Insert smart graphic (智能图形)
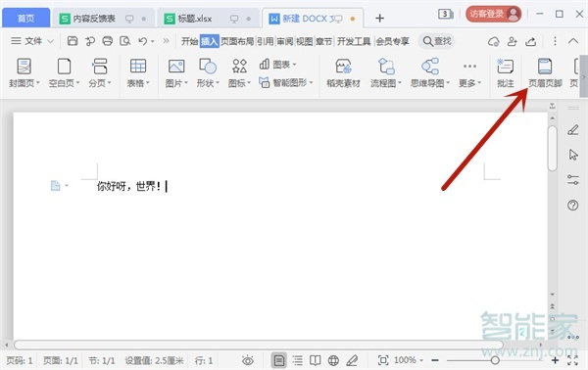 pos(286,82)
